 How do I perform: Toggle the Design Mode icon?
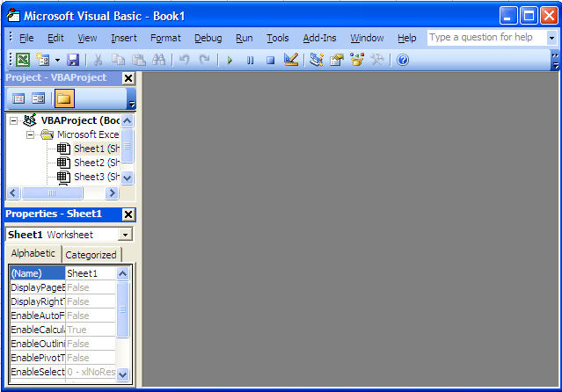(x=291, y=60)
